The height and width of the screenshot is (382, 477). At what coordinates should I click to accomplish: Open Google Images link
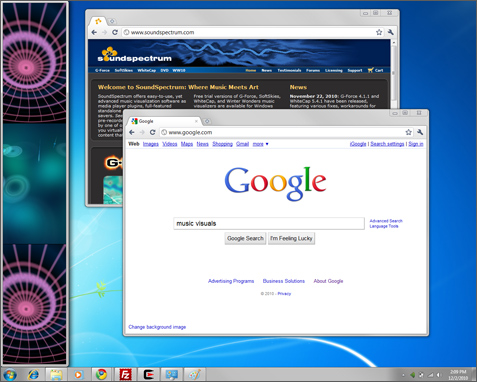(x=151, y=144)
